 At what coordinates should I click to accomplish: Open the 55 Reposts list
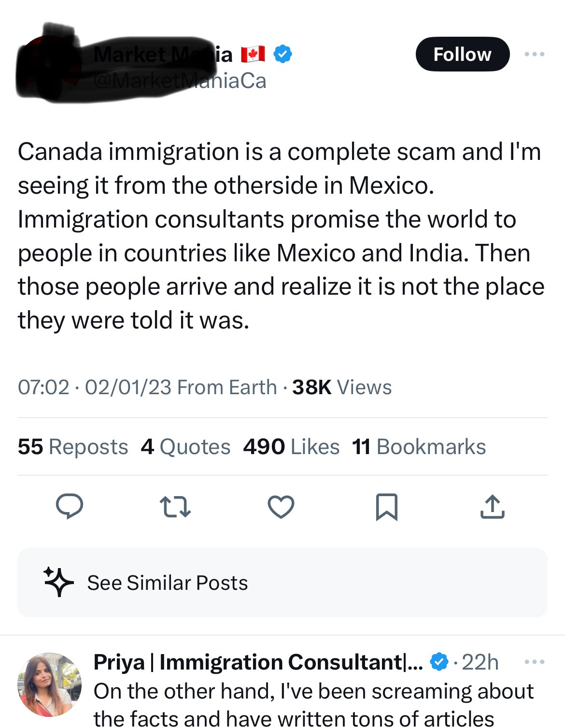72,446
